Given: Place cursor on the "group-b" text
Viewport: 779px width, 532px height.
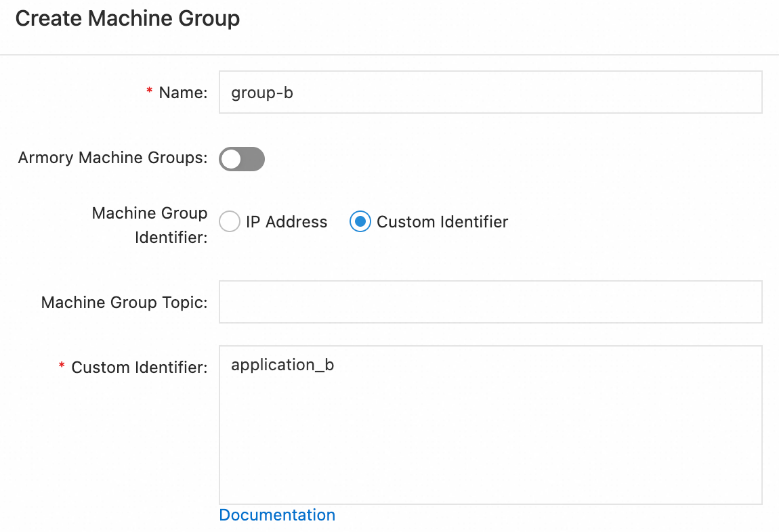Looking at the screenshot, I should [x=262, y=93].
